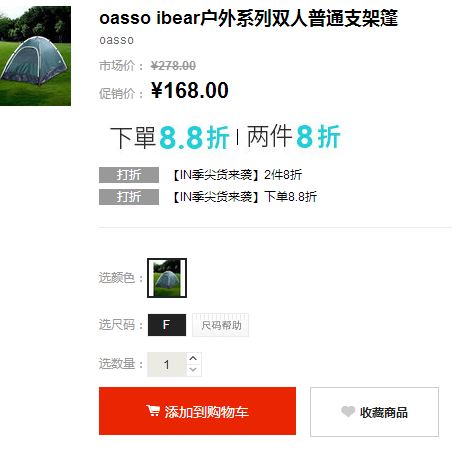Save product with 收藏商品 button
Viewport: 452px width, 449px height.
click(x=374, y=412)
